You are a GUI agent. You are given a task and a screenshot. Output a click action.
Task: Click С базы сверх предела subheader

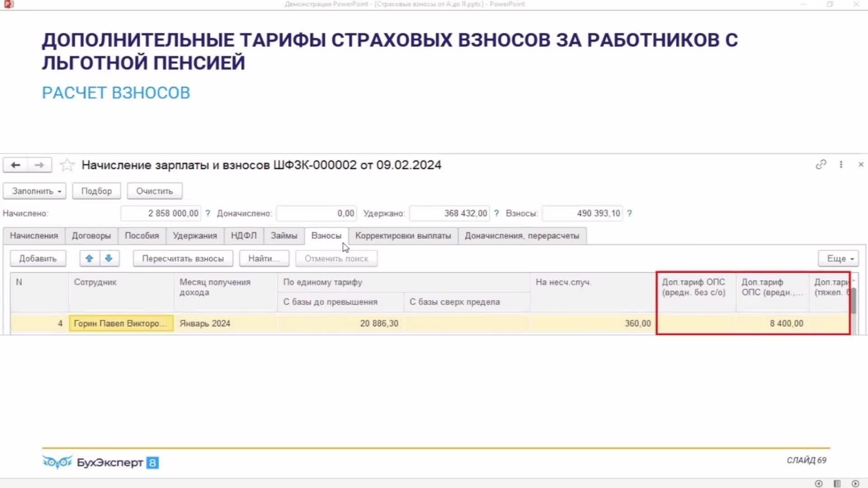[x=467, y=302]
